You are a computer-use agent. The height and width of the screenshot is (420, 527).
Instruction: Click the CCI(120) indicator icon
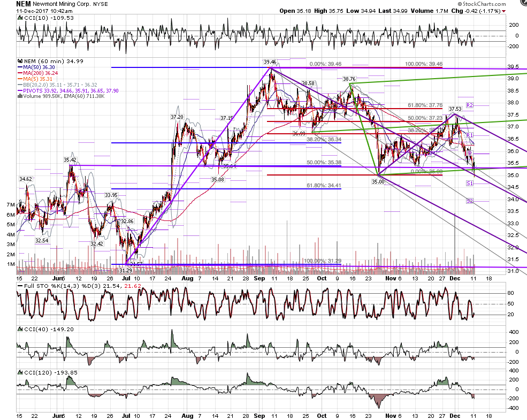[x=20, y=372]
